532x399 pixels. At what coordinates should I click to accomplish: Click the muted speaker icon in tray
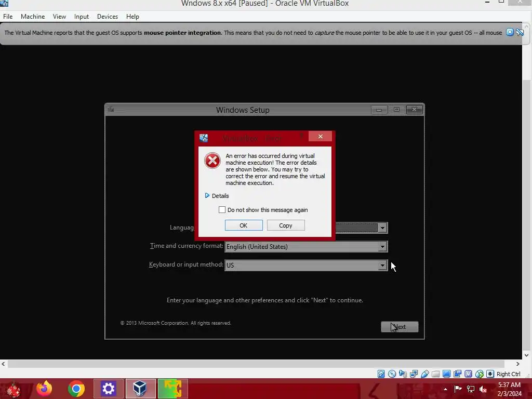[483, 389]
